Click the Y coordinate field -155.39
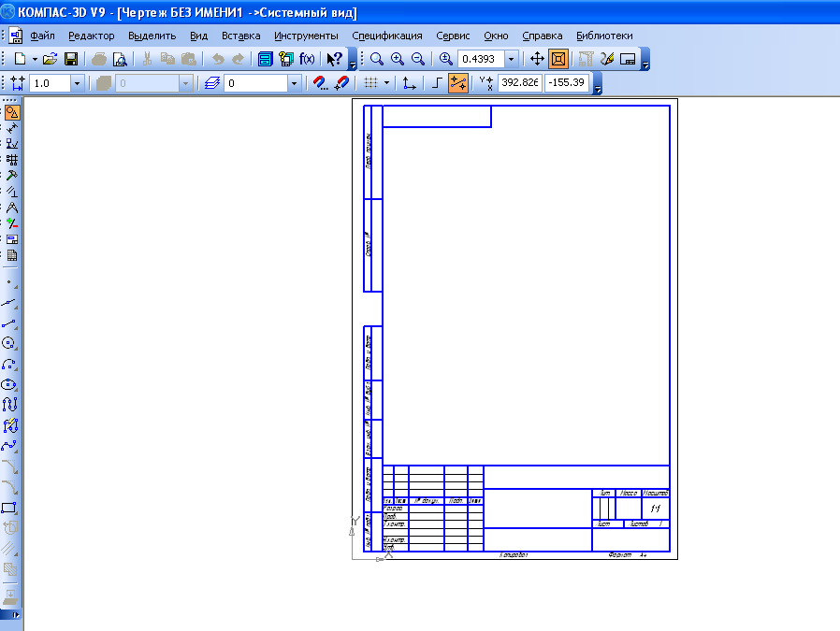 tap(566, 83)
